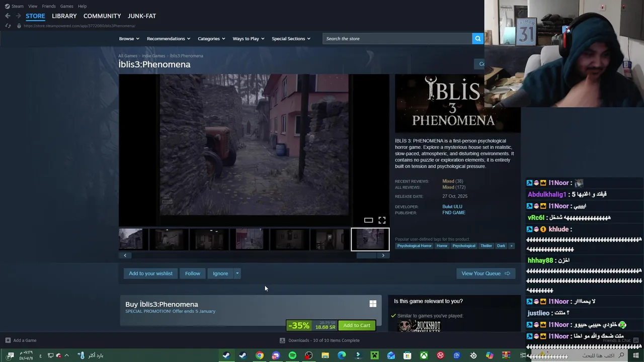Follow the game with the Follow button
Screen dimensions: 644x362
pos(192,274)
